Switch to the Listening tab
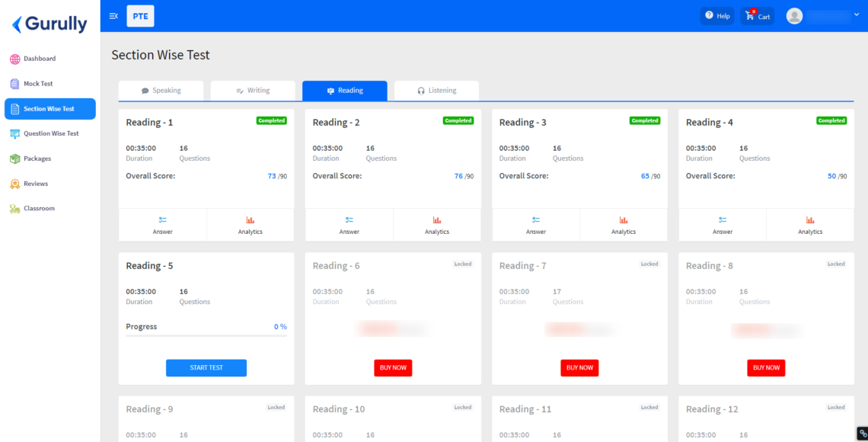 (x=436, y=91)
